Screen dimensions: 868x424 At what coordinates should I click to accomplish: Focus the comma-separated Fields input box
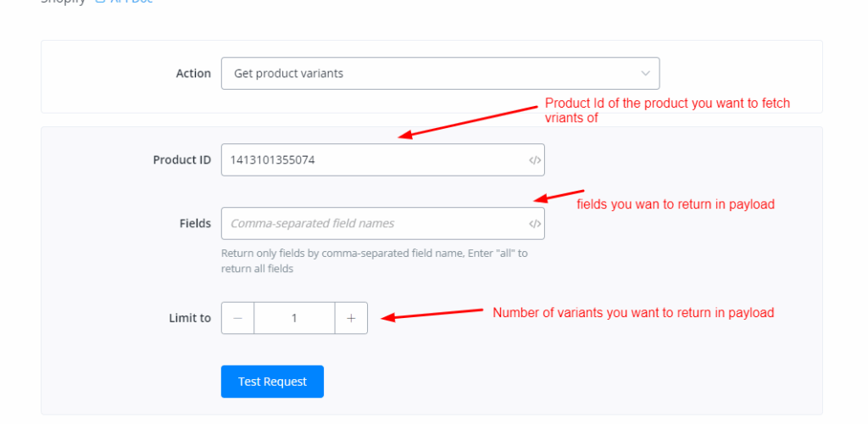(x=373, y=224)
